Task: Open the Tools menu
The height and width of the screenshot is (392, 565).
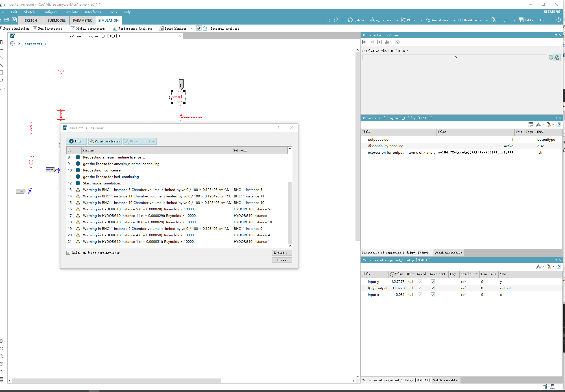Action: pos(112,12)
